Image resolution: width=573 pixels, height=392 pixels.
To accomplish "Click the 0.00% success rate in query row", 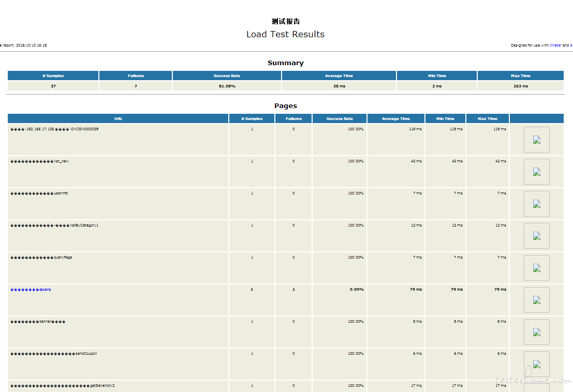I will pyautogui.click(x=357, y=290).
